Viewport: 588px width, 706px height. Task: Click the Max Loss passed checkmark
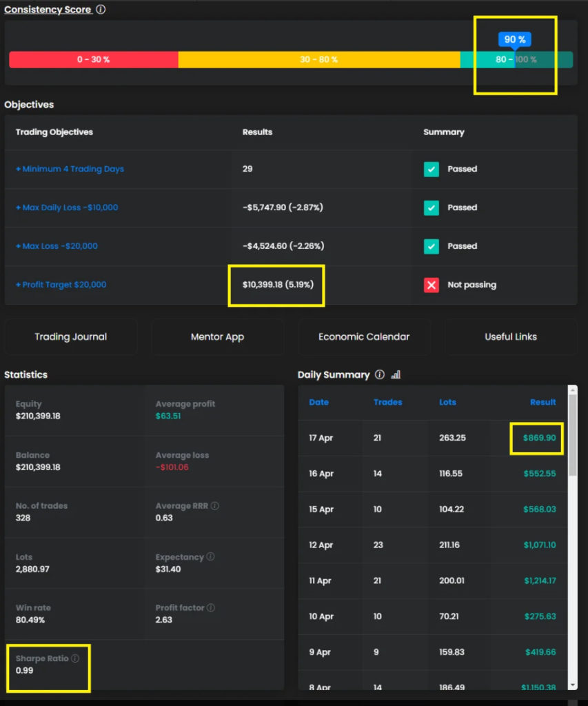[432, 246]
